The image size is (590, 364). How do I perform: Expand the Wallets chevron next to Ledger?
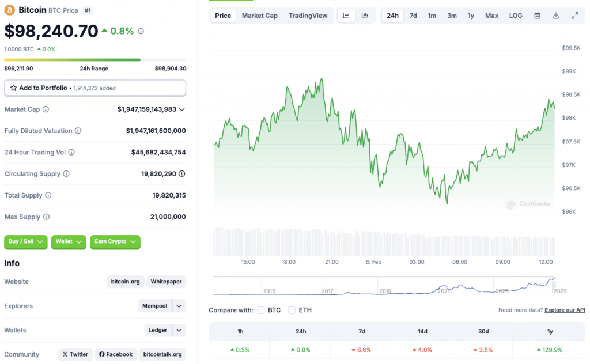coord(179,330)
